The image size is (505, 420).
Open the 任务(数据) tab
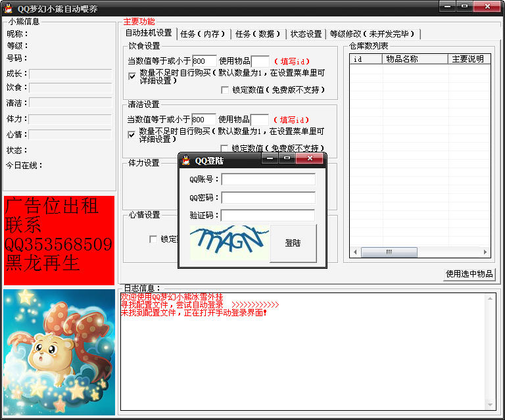258,34
